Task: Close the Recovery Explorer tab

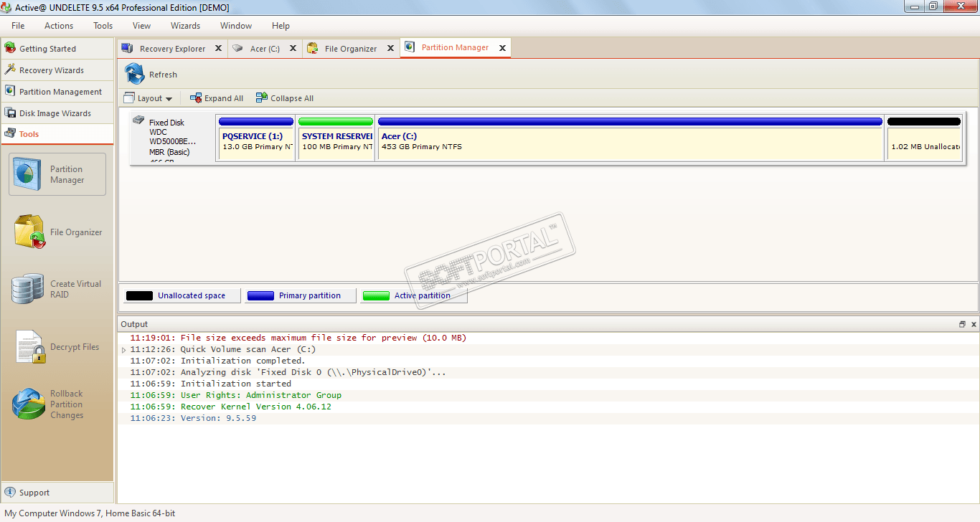Action: (218, 48)
